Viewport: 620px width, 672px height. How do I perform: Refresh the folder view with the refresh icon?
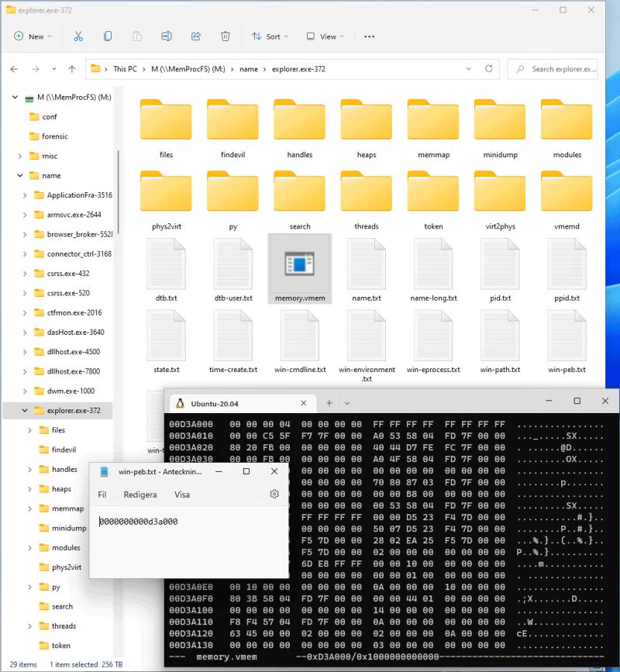(488, 69)
